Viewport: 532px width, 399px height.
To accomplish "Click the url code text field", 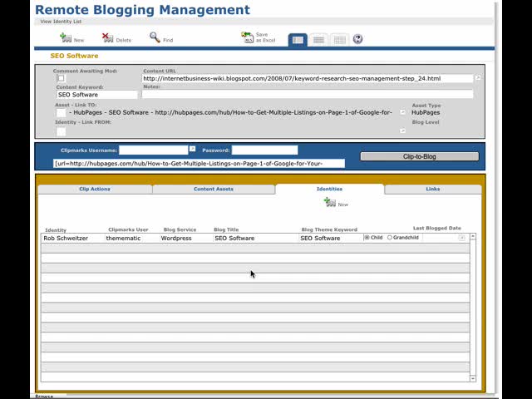I will pyautogui.click(x=199, y=164).
